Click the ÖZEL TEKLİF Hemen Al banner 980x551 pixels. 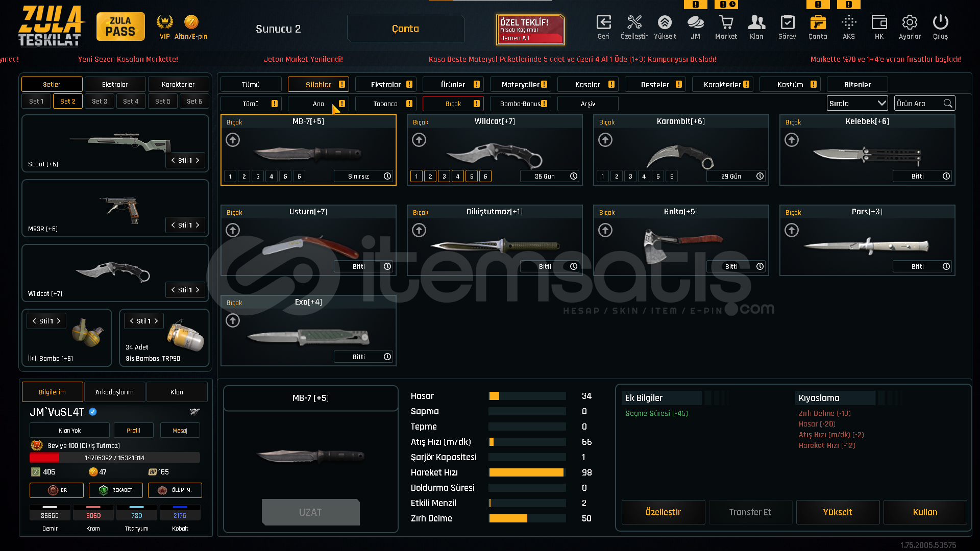pos(530,29)
